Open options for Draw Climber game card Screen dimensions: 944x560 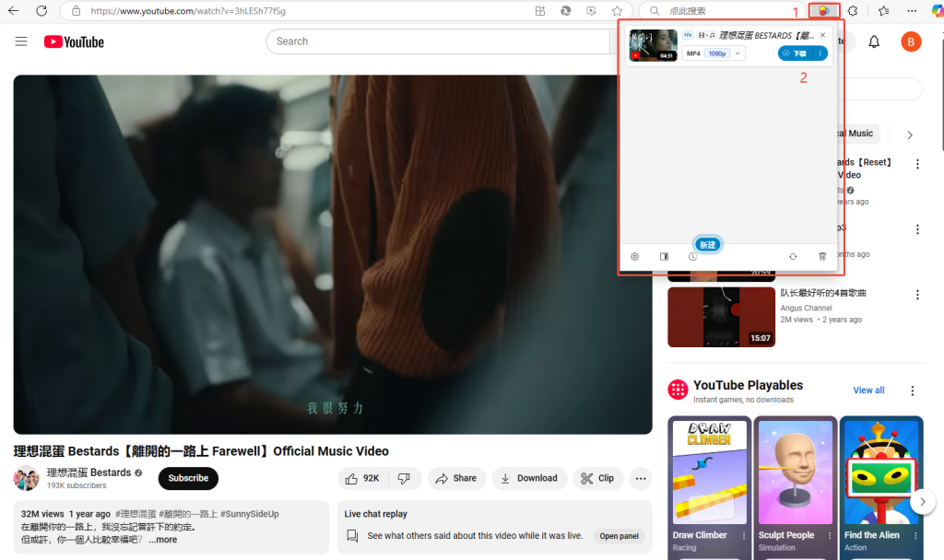[x=744, y=535]
